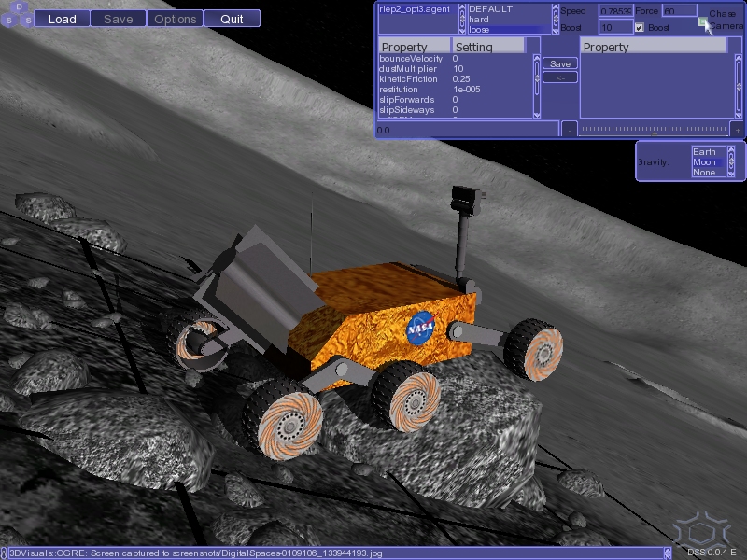Click the NASA logo on the rover
This screenshot has height=560, width=747.
420,329
